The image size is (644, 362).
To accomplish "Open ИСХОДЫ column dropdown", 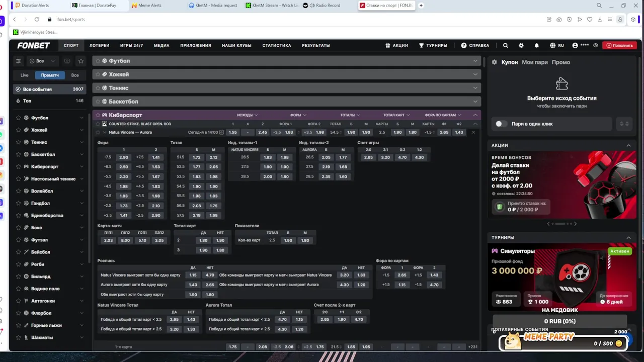I will 248,115.
